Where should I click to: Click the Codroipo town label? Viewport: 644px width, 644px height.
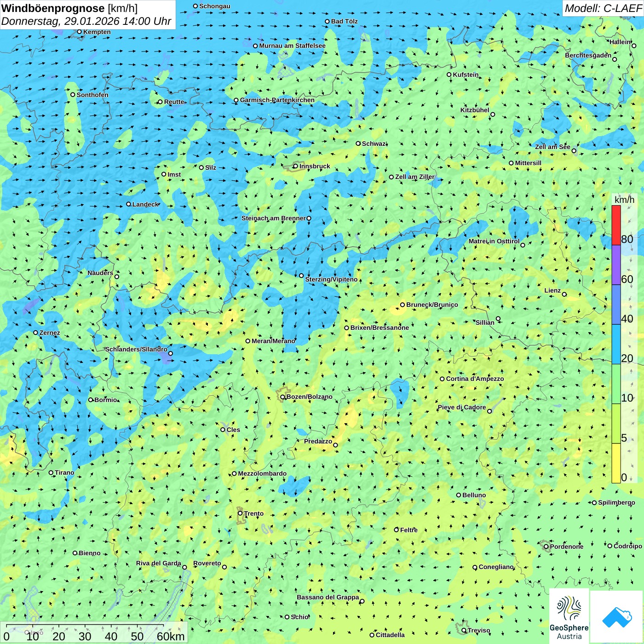627,546
